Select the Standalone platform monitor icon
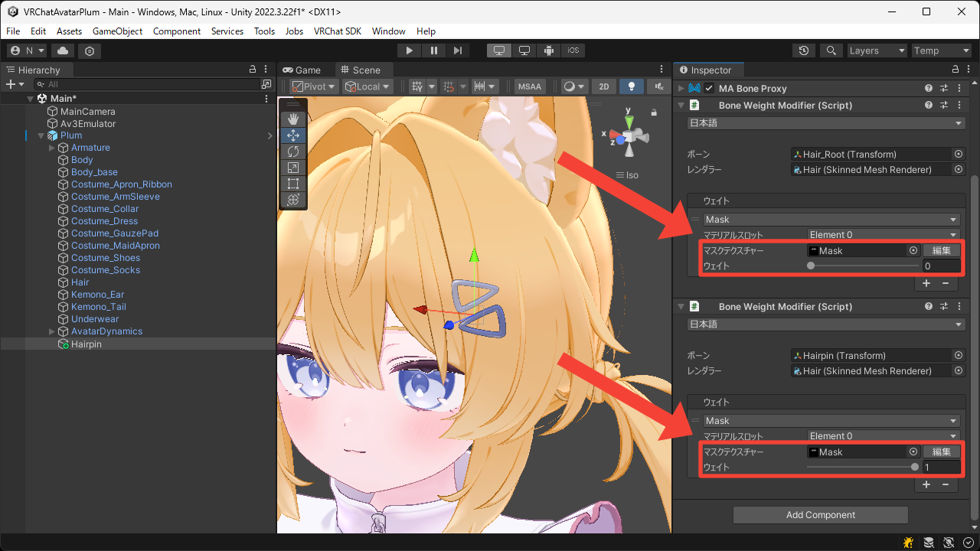Screen dimensions: 980x551 point(499,51)
